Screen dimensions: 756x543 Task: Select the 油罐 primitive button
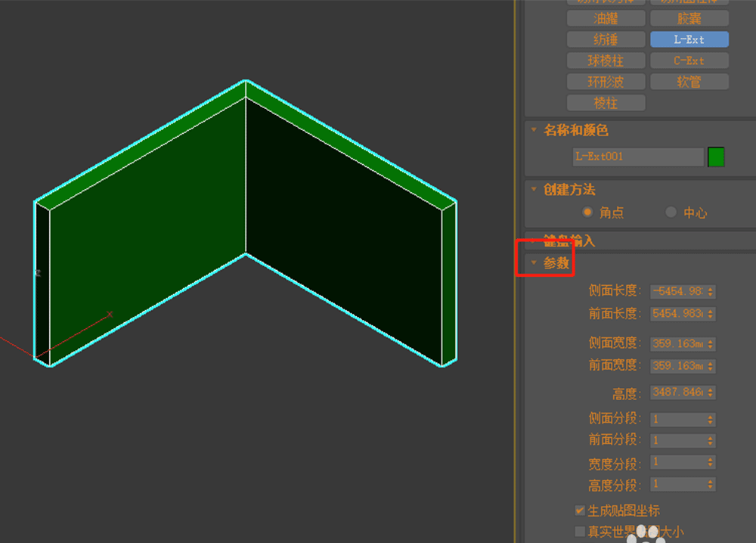click(x=606, y=18)
